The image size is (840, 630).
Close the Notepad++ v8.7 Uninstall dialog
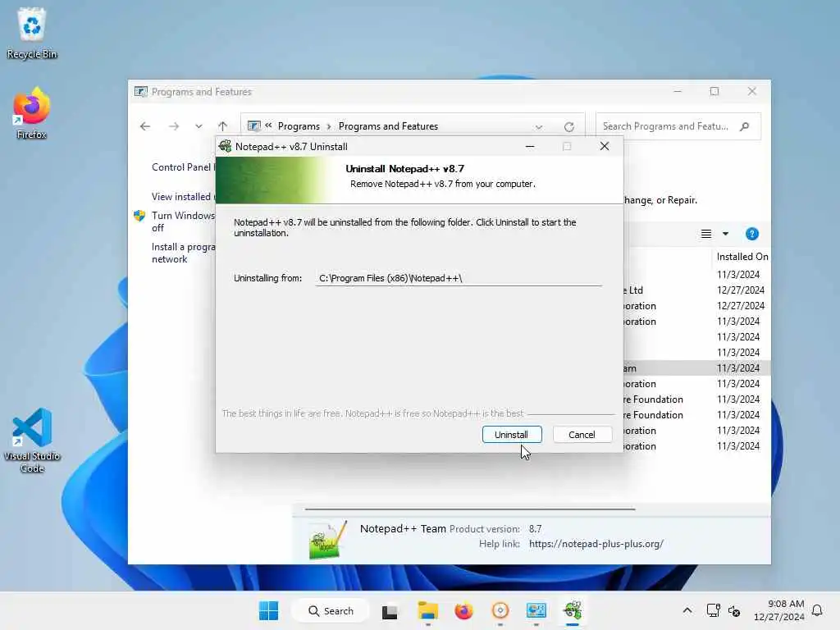605,146
